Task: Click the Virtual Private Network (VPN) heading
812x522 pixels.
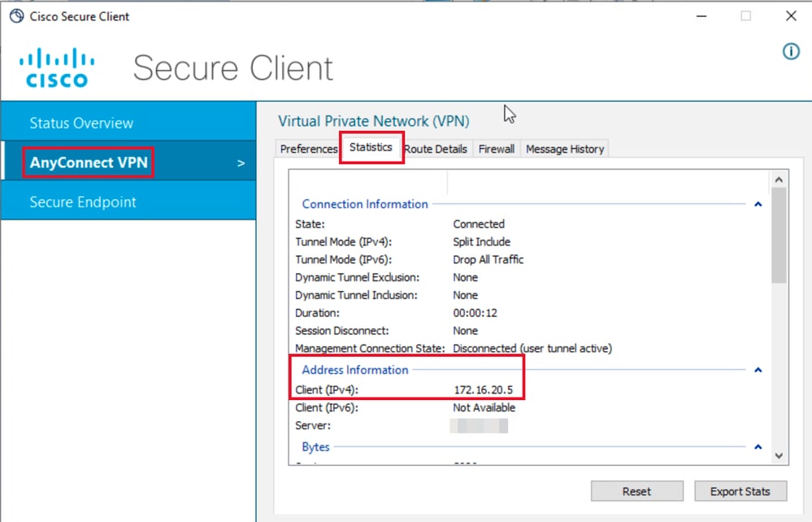Action: [x=374, y=121]
